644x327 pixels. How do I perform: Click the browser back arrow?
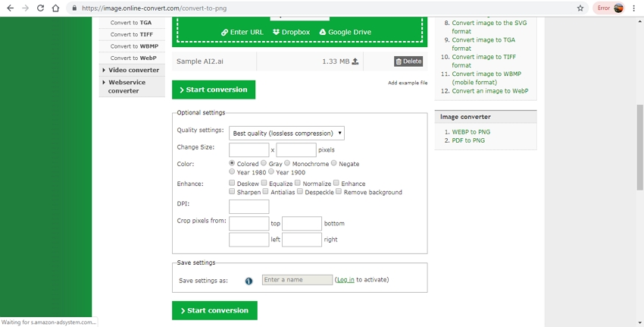pyautogui.click(x=10, y=8)
